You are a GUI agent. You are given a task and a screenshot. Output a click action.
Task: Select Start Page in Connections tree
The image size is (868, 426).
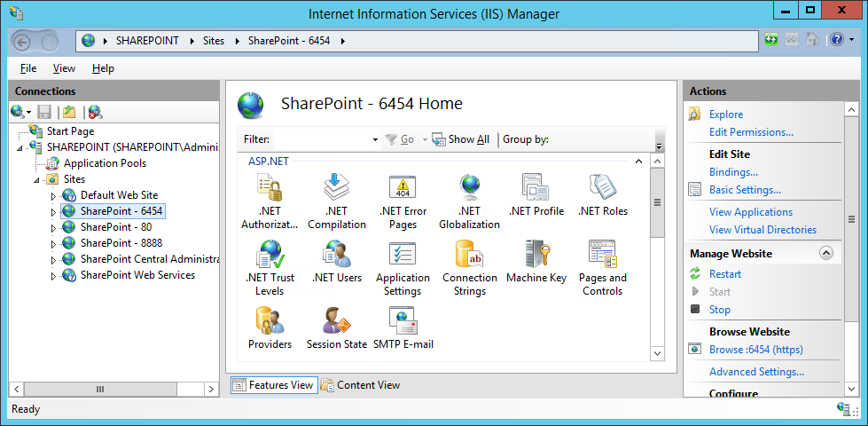click(x=70, y=131)
